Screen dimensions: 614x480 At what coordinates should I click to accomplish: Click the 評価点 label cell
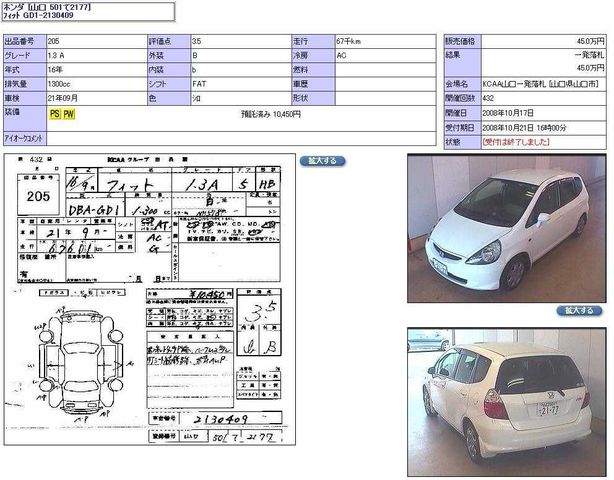(x=169, y=41)
